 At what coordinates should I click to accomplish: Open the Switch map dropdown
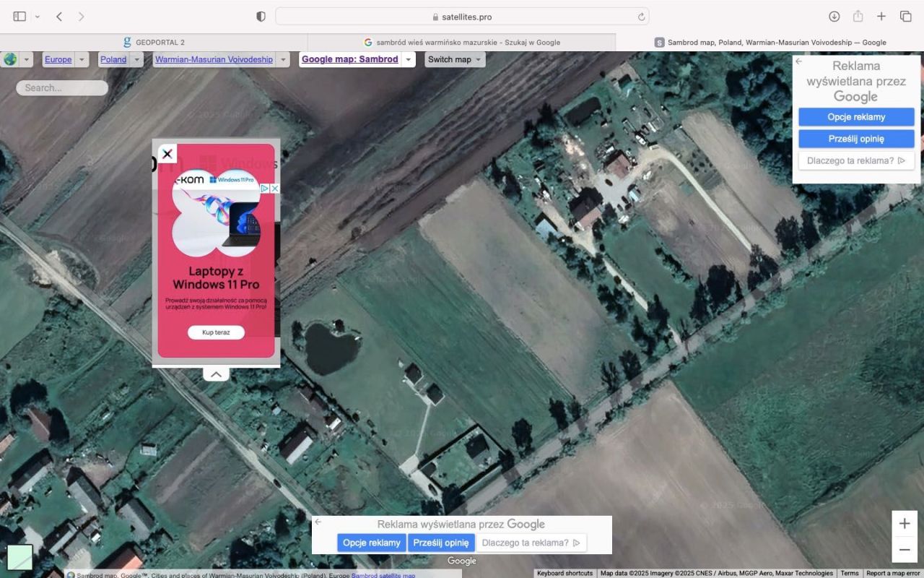[455, 59]
